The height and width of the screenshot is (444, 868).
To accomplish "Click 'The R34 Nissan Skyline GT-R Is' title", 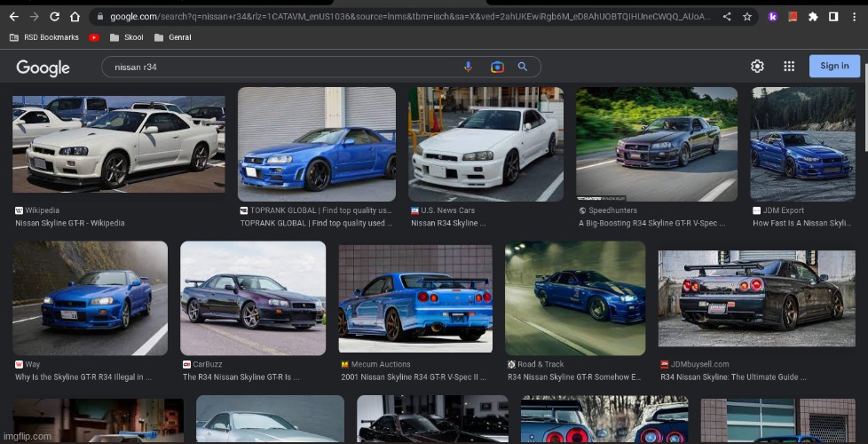I will point(241,377).
